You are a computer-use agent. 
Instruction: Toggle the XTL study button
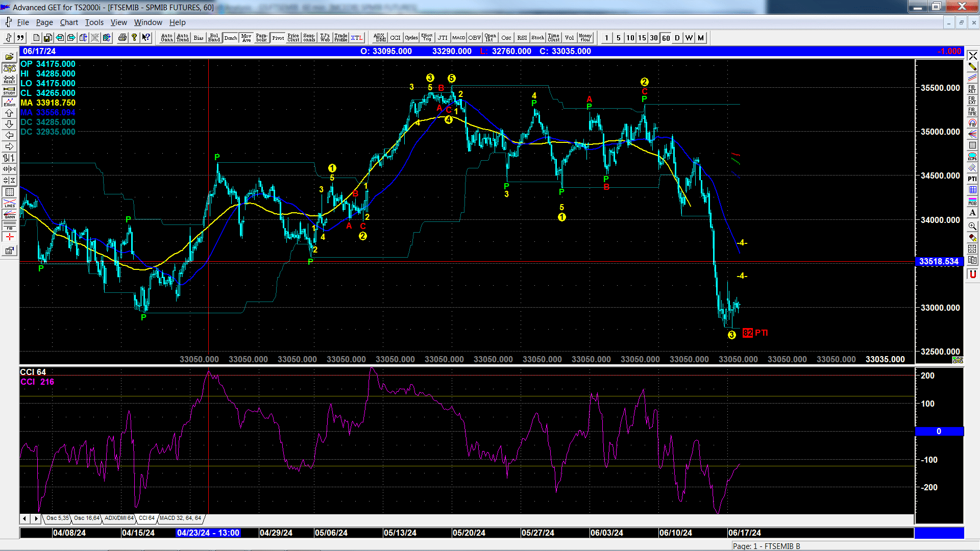357,38
